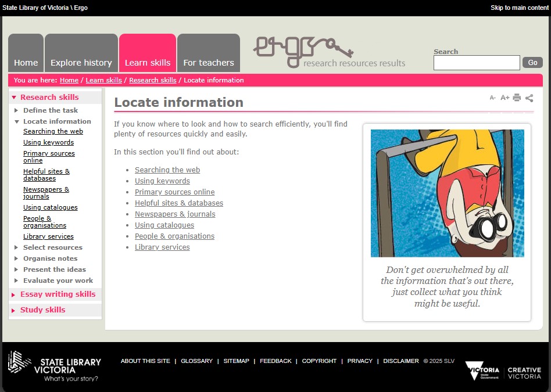Switch to the Explore history tab

pyautogui.click(x=81, y=63)
